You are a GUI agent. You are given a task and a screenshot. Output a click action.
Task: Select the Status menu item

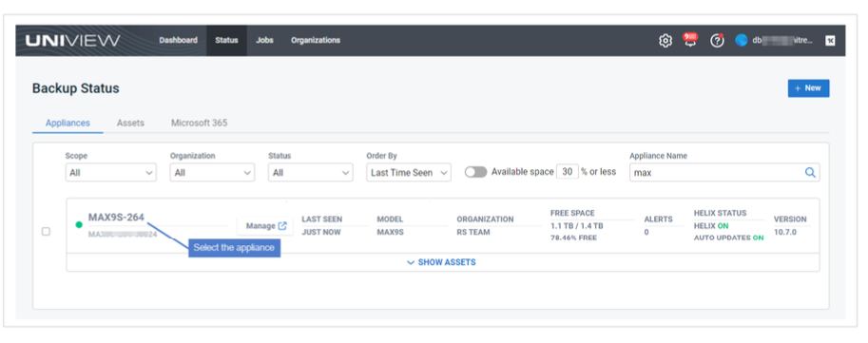click(226, 41)
